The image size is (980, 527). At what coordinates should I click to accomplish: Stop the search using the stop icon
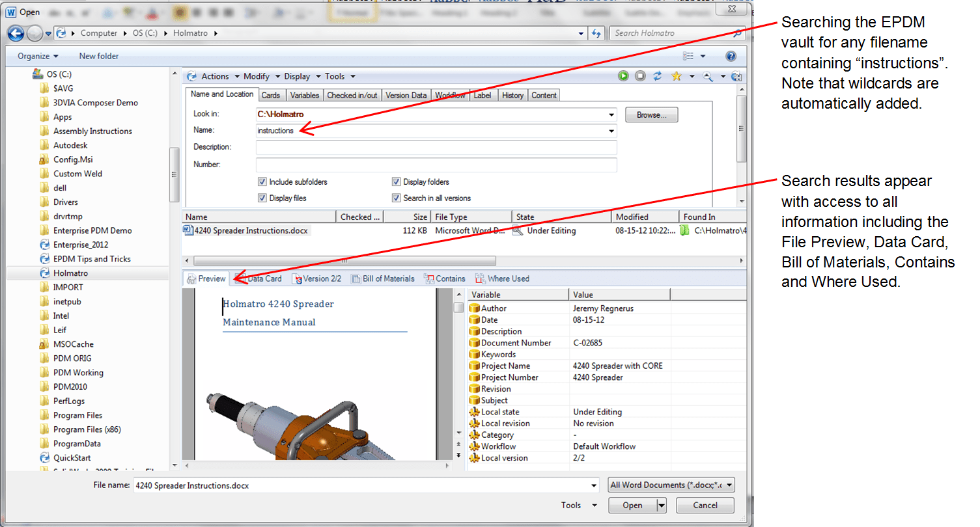pyautogui.click(x=641, y=76)
